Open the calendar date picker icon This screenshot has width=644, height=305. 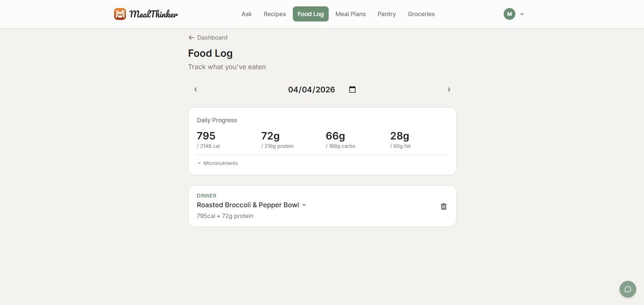(x=352, y=89)
